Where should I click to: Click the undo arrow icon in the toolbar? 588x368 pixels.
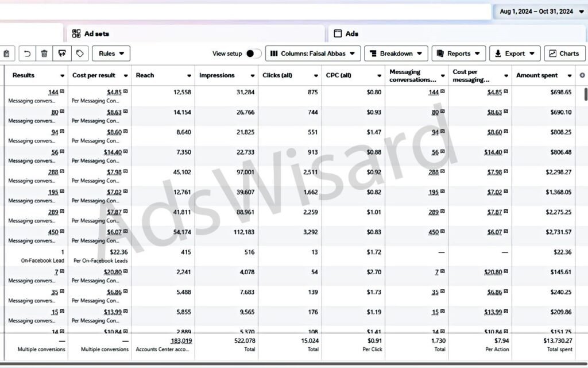click(28, 53)
